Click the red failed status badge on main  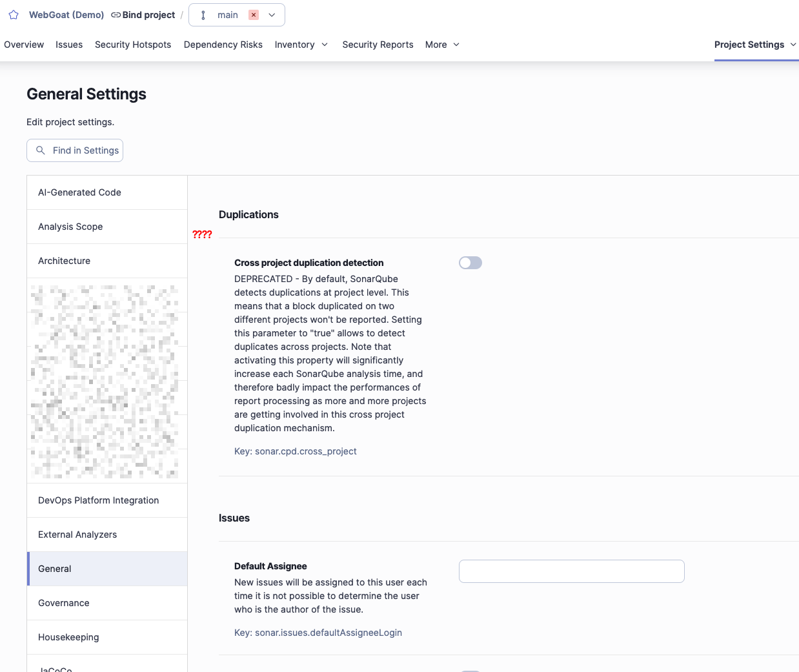(x=254, y=15)
